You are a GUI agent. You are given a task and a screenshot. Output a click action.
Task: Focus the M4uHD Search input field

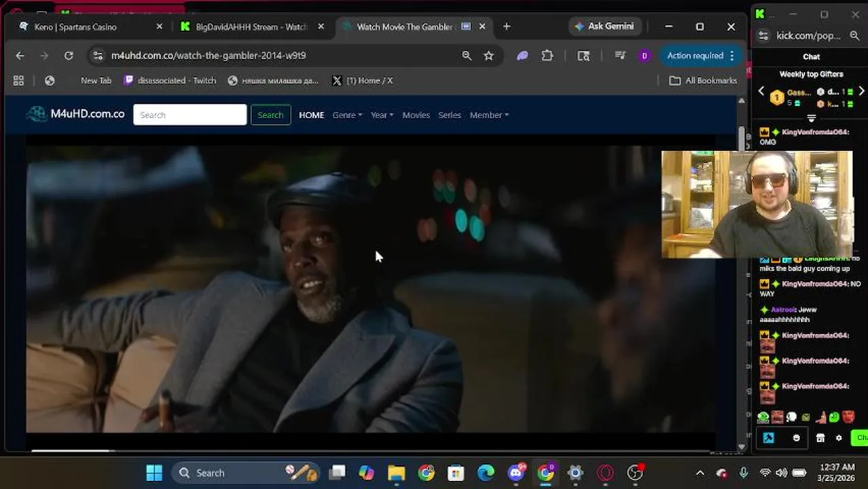tap(190, 115)
